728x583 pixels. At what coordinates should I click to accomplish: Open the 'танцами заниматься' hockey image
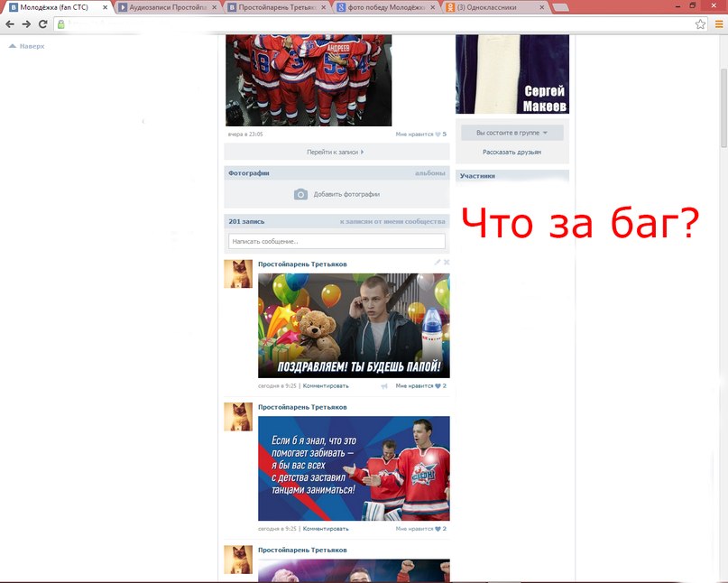click(354, 468)
